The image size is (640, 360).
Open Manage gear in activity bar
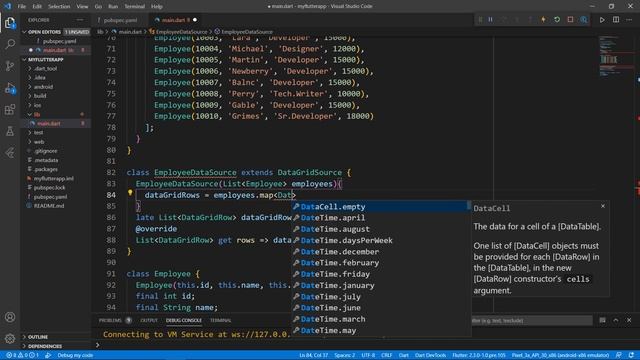[x=10, y=338]
